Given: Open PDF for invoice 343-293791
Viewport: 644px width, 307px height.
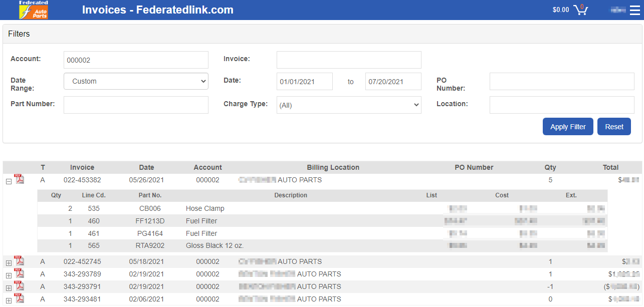Looking at the screenshot, I should (19, 286).
